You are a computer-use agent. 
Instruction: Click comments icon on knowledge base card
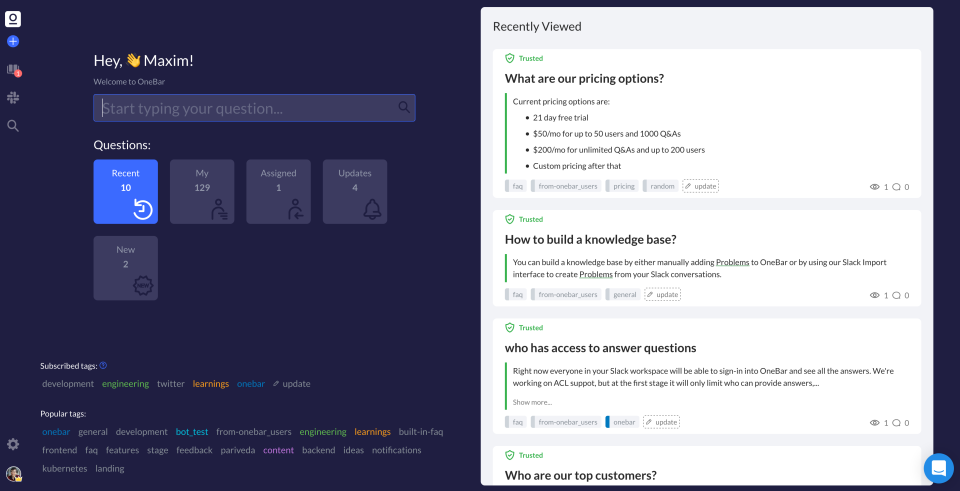[896, 295]
